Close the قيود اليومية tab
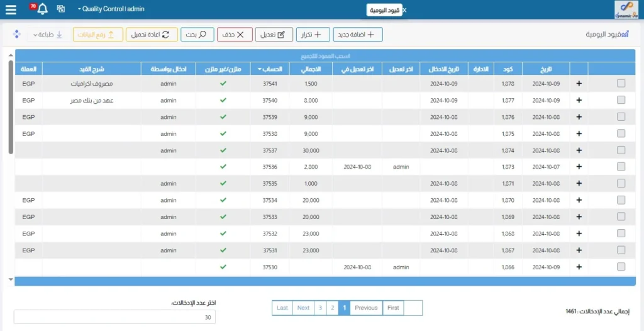644x331 pixels. coord(404,11)
